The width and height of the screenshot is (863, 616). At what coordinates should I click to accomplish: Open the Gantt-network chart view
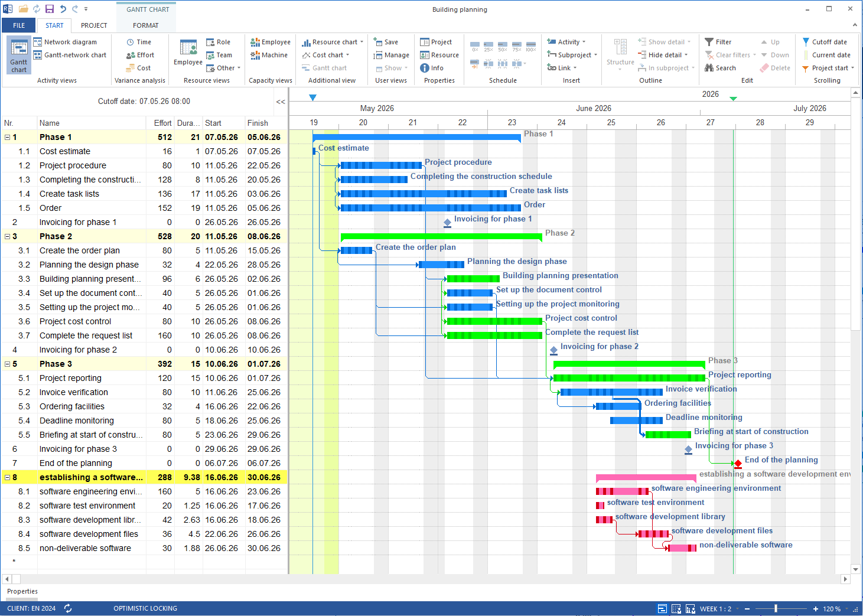[70, 55]
